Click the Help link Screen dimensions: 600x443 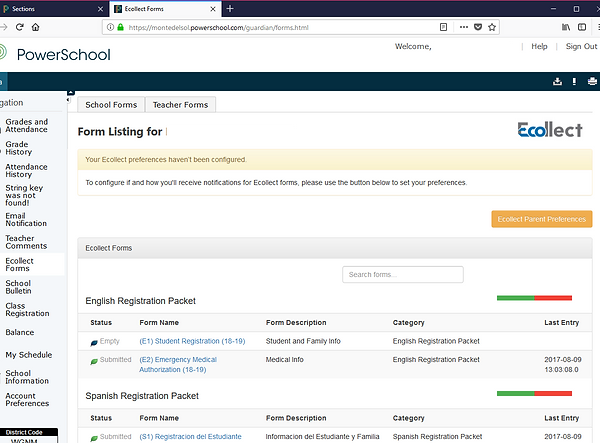click(x=539, y=46)
